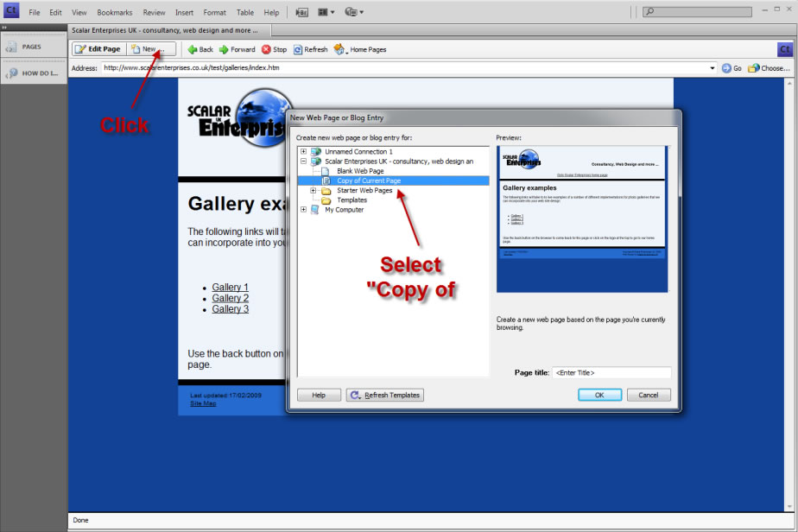The height and width of the screenshot is (532, 798).
Task: Select the Scalar Enterprises UK document tab
Action: pos(169,30)
